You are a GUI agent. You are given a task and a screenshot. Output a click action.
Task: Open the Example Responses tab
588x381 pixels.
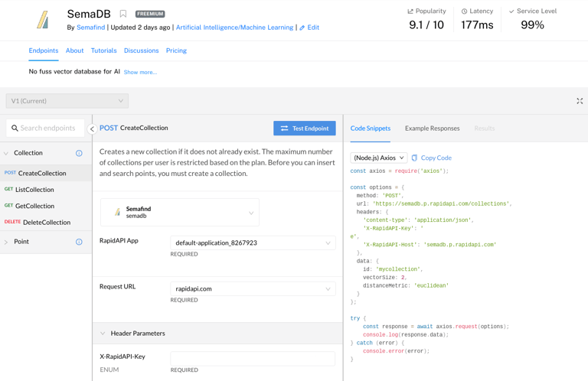tap(432, 129)
